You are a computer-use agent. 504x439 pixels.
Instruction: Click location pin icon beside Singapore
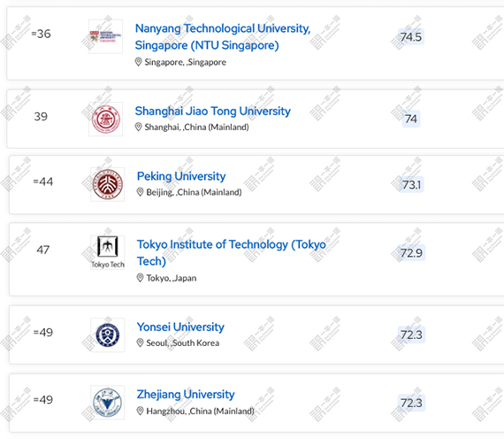click(x=138, y=62)
